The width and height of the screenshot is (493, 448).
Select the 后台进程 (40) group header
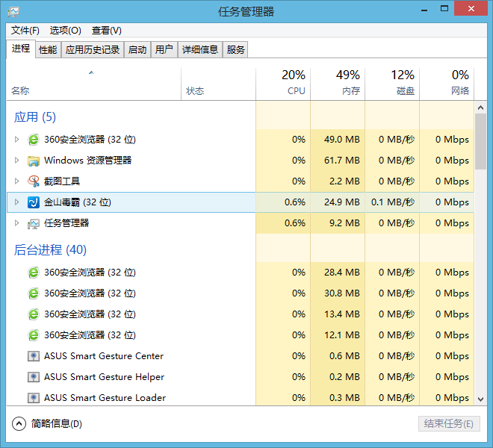(50, 250)
